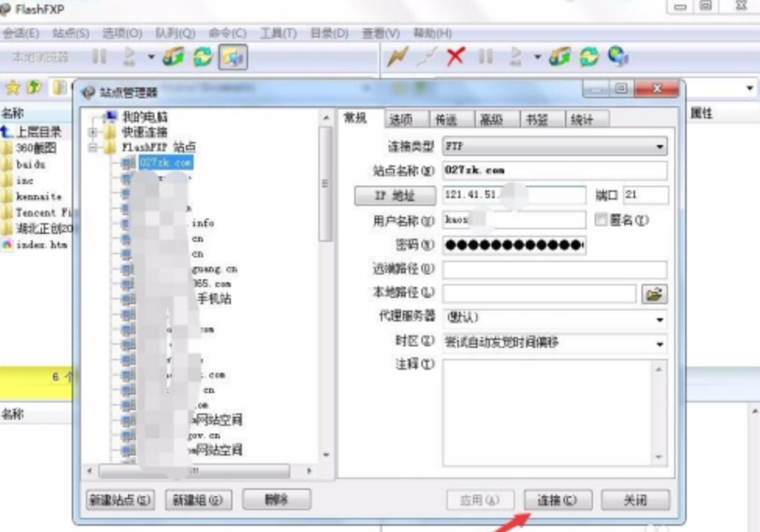Expand the 快速连接 tree node
This screenshot has height=532, width=760.
coord(92,132)
